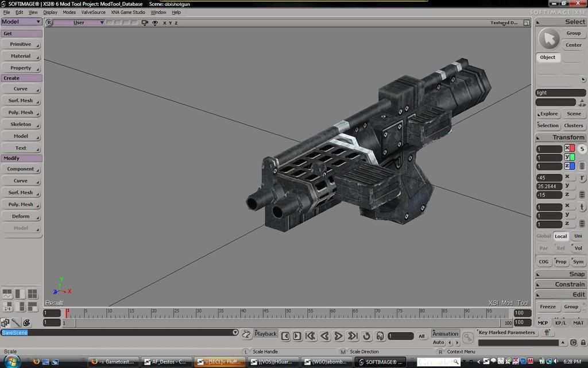Open the User camera view dropdown
588x368 pixels.
[x=79, y=22]
